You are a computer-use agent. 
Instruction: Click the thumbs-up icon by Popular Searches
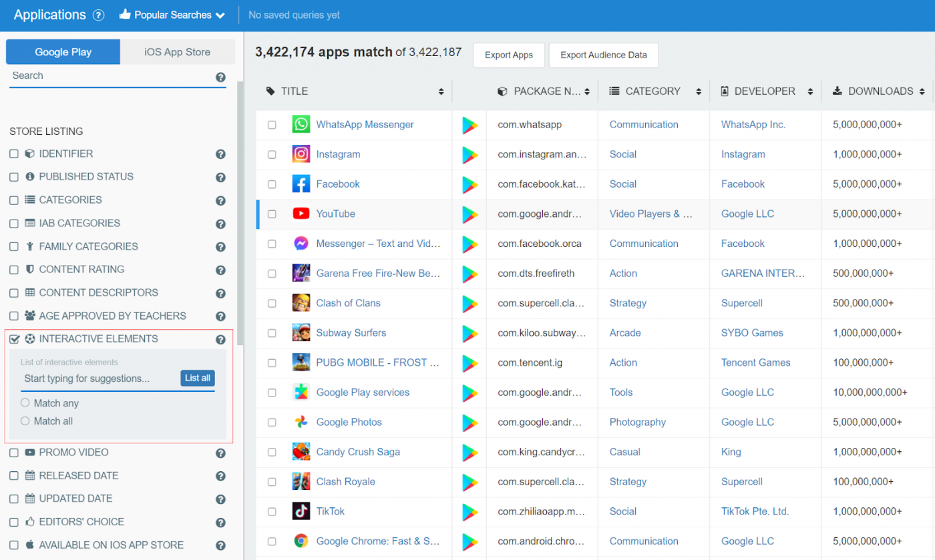(x=126, y=14)
